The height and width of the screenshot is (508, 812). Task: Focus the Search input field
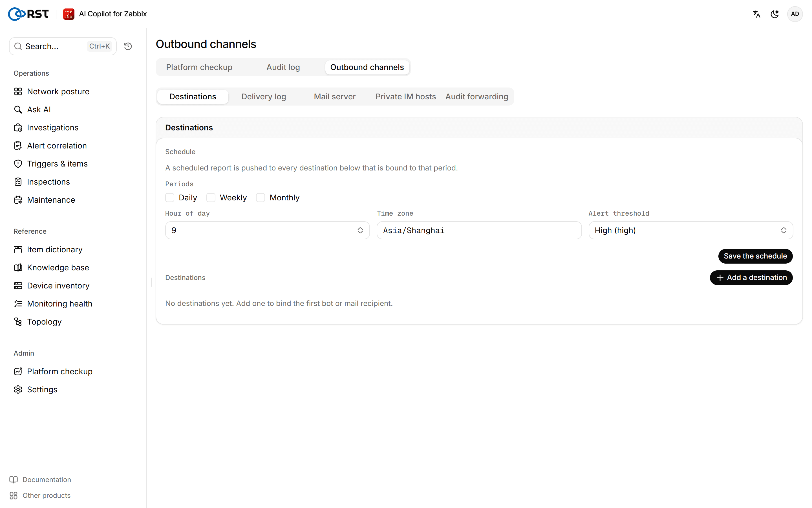click(x=63, y=46)
